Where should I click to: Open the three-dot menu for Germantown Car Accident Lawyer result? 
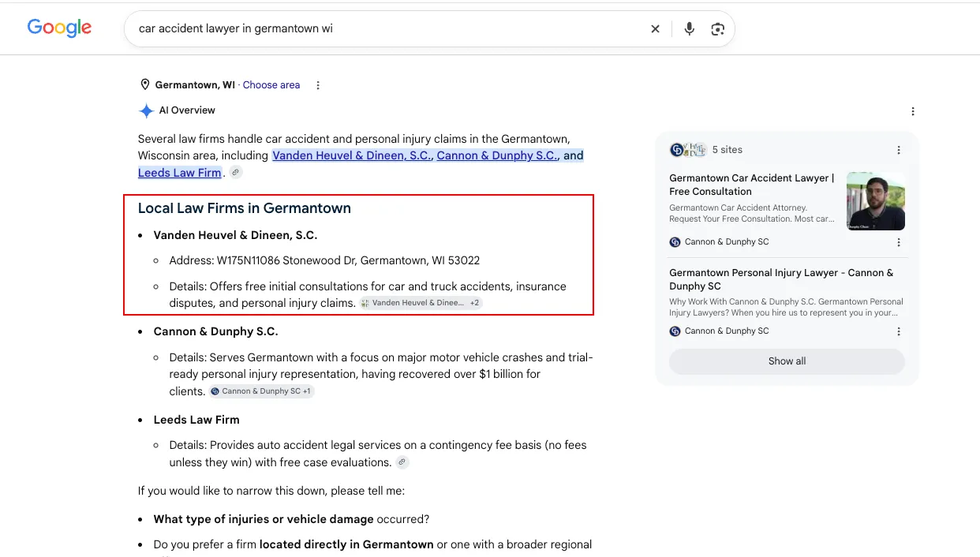click(x=899, y=242)
